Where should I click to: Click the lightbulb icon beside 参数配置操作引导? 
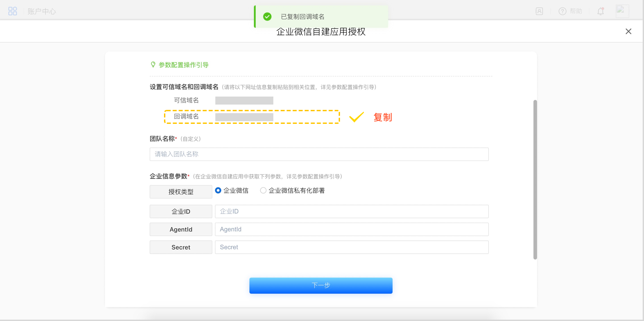tap(153, 65)
